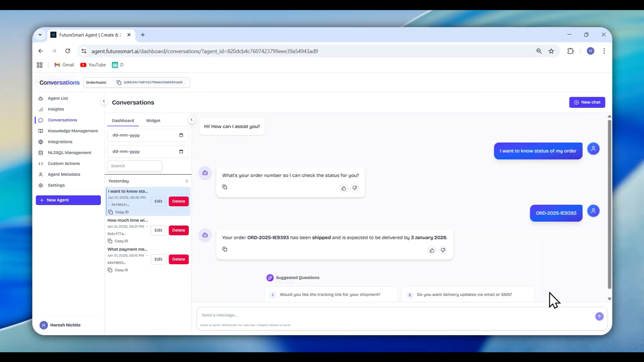Delete the 'How much time wi...' conversation

tap(179, 230)
